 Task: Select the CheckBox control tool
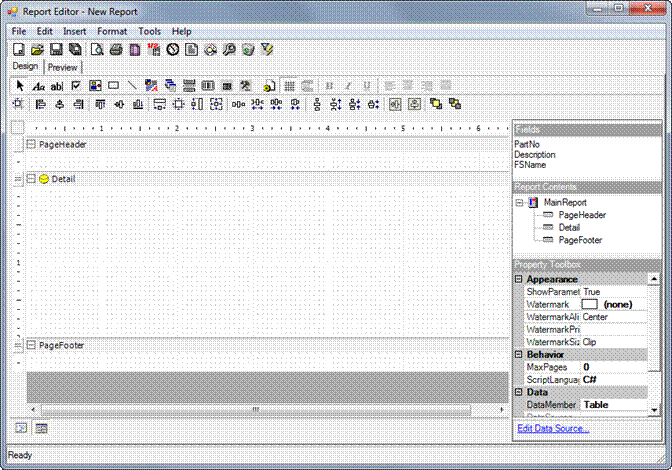coord(75,86)
